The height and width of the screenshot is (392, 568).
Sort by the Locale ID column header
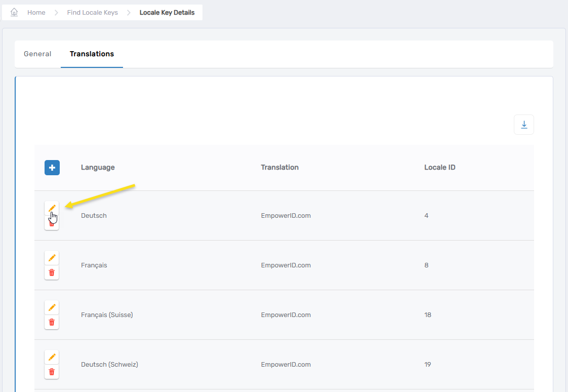click(439, 168)
